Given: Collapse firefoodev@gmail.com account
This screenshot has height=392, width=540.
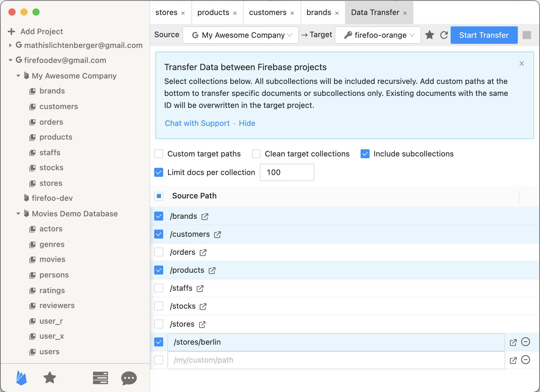Looking at the screenshot, I should (10, 60).
